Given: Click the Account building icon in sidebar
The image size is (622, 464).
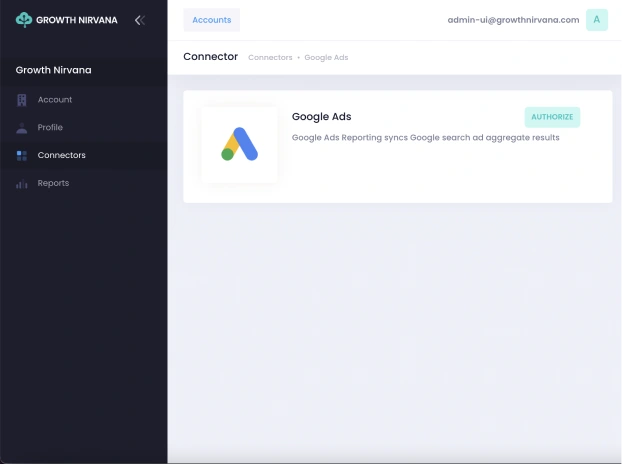Looking at the screenshot, I should coord(22,100).
